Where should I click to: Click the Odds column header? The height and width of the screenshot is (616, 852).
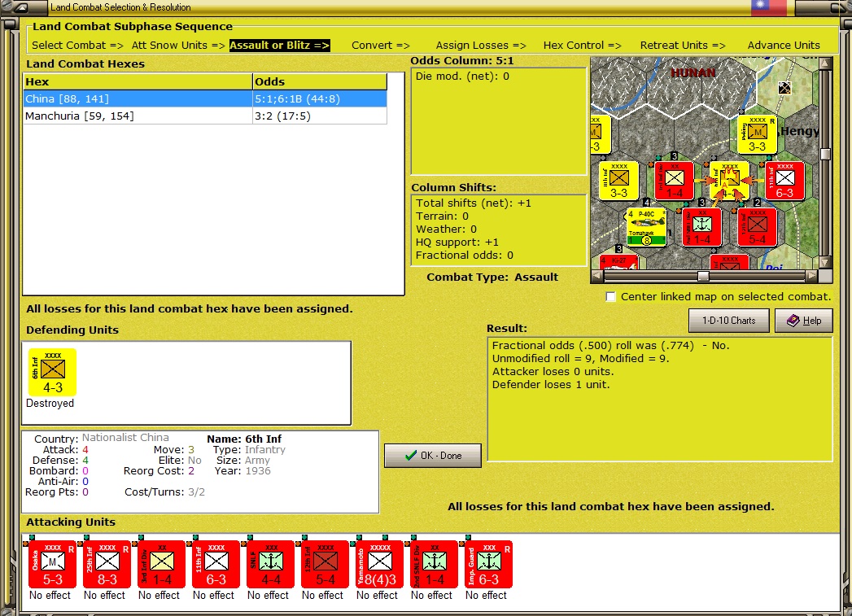point(320,81)
